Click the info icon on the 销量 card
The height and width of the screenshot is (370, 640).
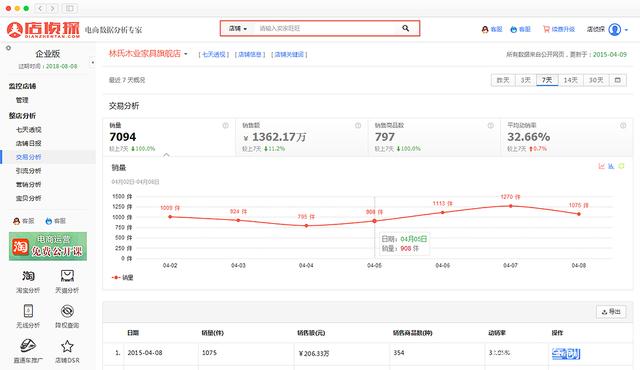[225, 126]
